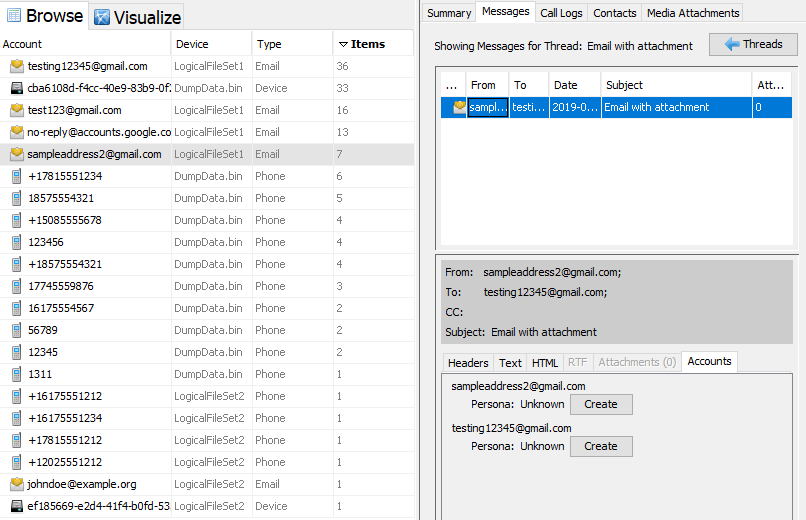806x520 pixels.
Task: Click the email icon beside testing12345@gmail.com
Action: pos(16,66)
